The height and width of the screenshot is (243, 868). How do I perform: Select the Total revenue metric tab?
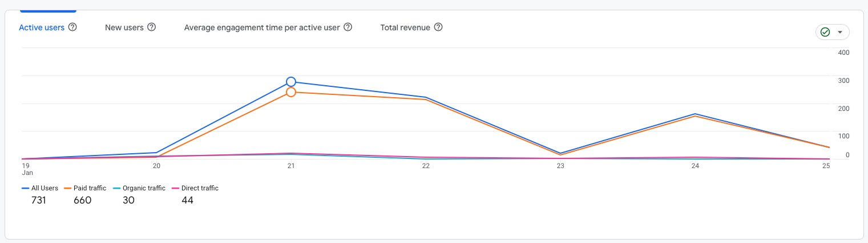click(405, 27)
